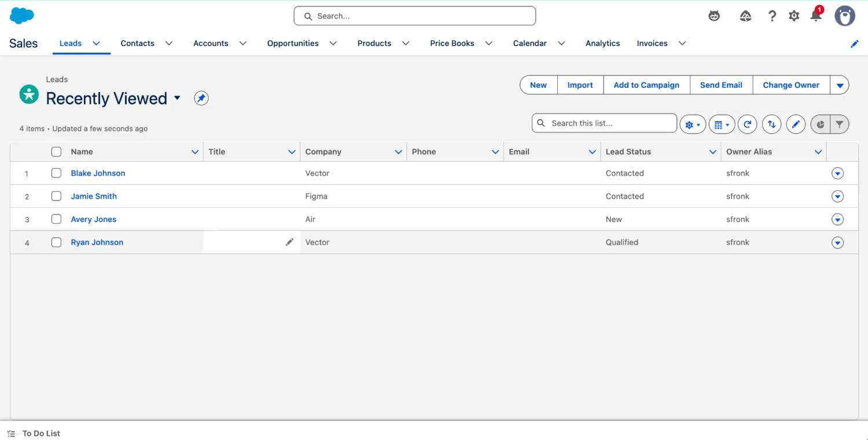Click the Leads object icon

click(x=29, y=94)
